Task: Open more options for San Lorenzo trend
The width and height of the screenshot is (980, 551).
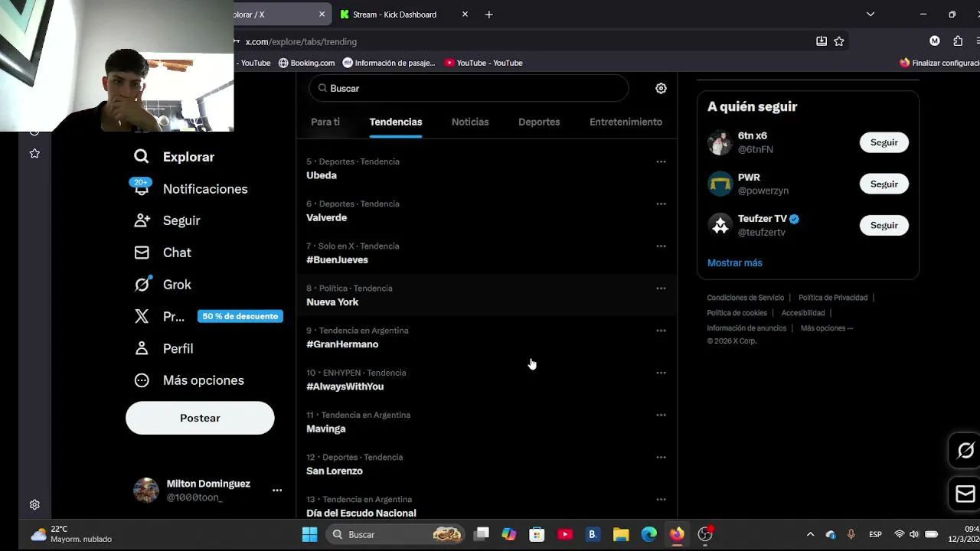Action: [661, 457]
